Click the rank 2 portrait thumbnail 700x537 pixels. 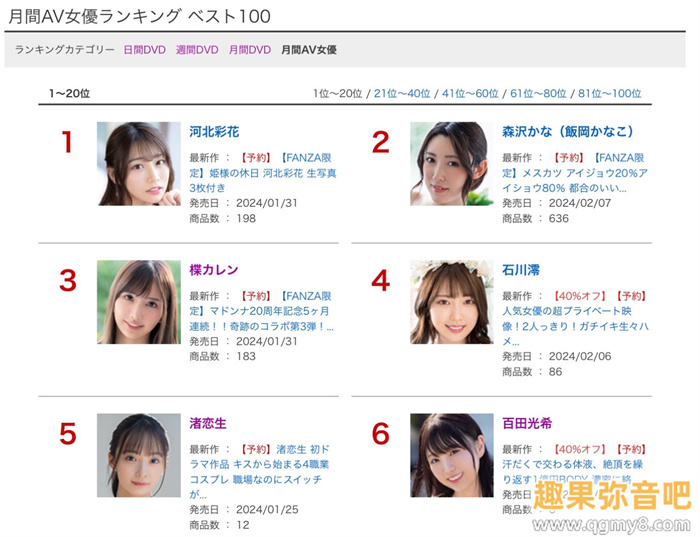452,164
